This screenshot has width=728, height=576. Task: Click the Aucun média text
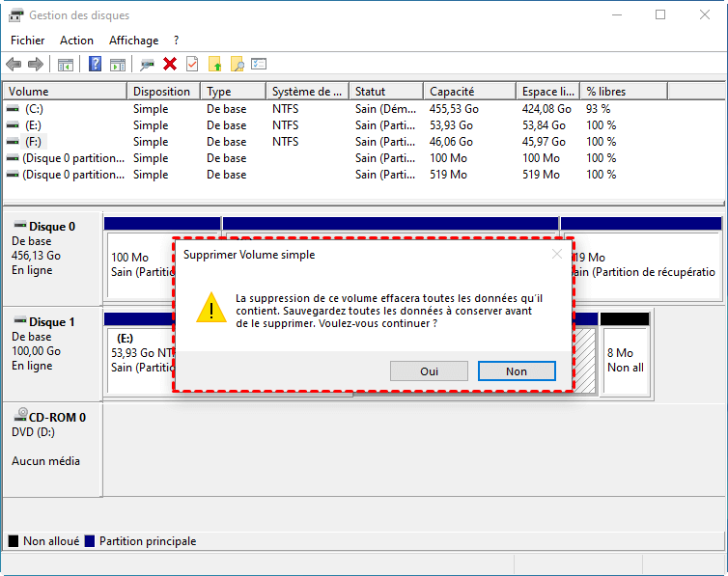(45, 461)
